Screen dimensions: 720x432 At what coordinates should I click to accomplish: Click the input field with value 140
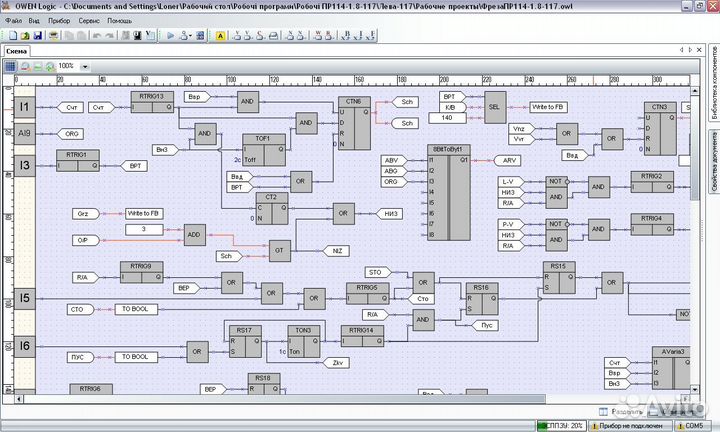click(448, 118)
